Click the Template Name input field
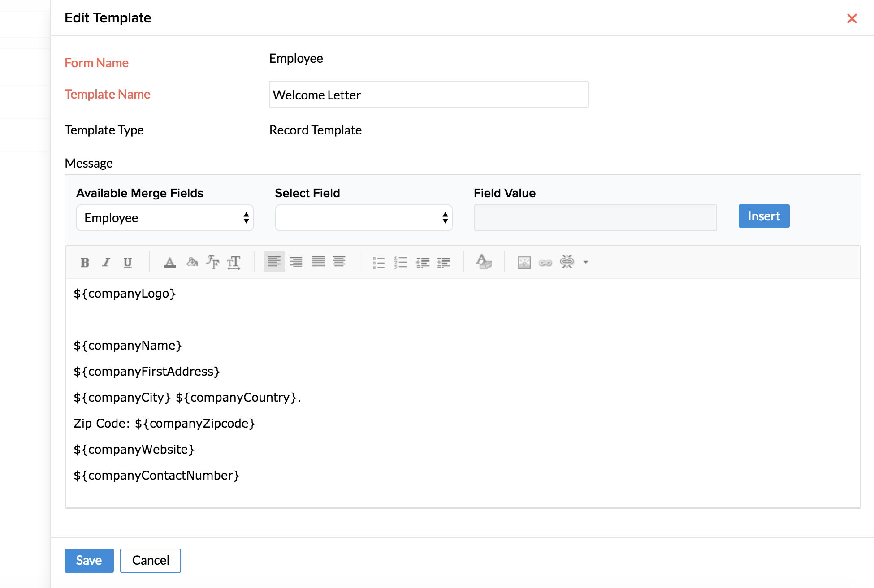874x588 pixels. pos(428,95)
